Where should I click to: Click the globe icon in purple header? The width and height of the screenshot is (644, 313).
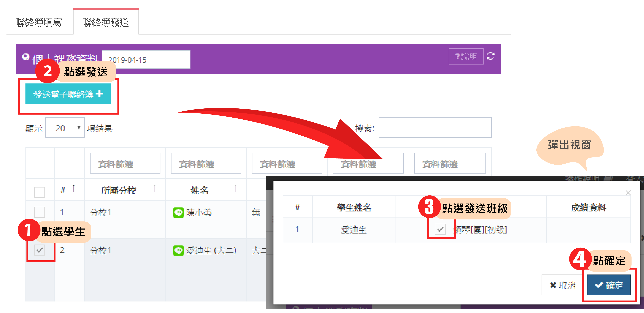click(x=25, y=57)
